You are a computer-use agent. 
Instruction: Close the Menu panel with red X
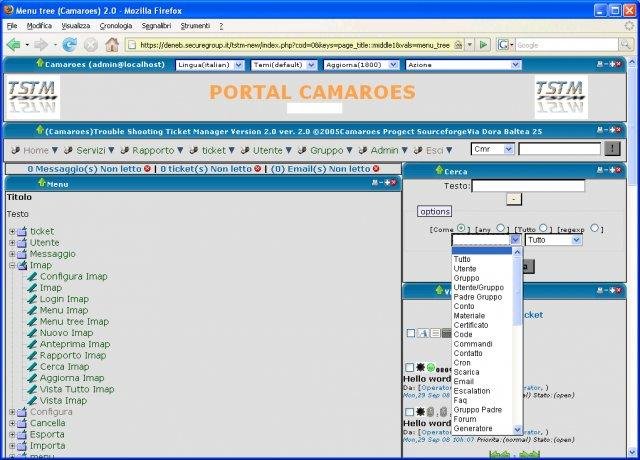tap(393, 183)
